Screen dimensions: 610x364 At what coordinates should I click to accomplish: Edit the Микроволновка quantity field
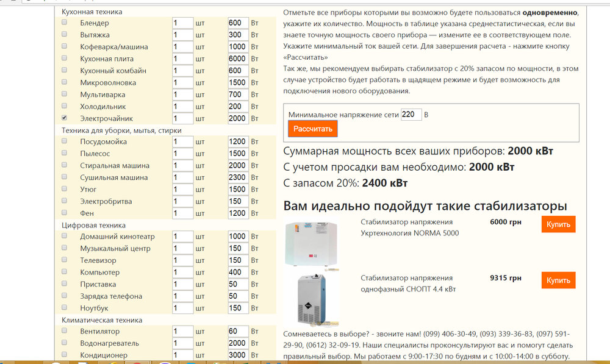point(182,82)
